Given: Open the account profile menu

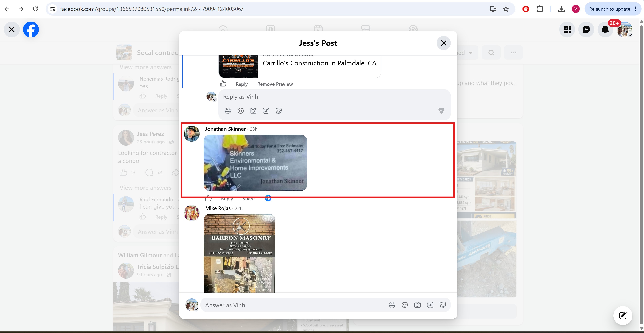Looking at the screenshot, I should (x=624, y=29).
